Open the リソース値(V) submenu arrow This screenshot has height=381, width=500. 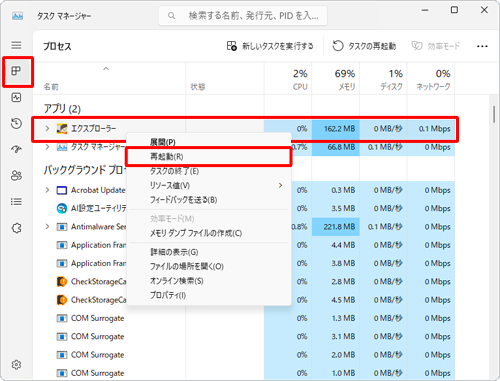[280, 185]
